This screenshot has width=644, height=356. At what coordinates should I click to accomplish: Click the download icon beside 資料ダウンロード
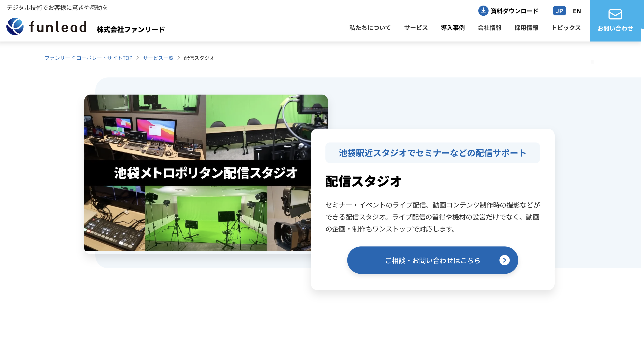tap(483, 11)
